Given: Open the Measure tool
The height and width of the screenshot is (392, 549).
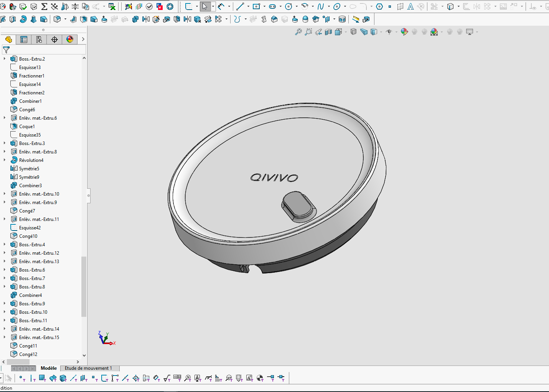Looking at the screenshot, I should pos(356,19).
